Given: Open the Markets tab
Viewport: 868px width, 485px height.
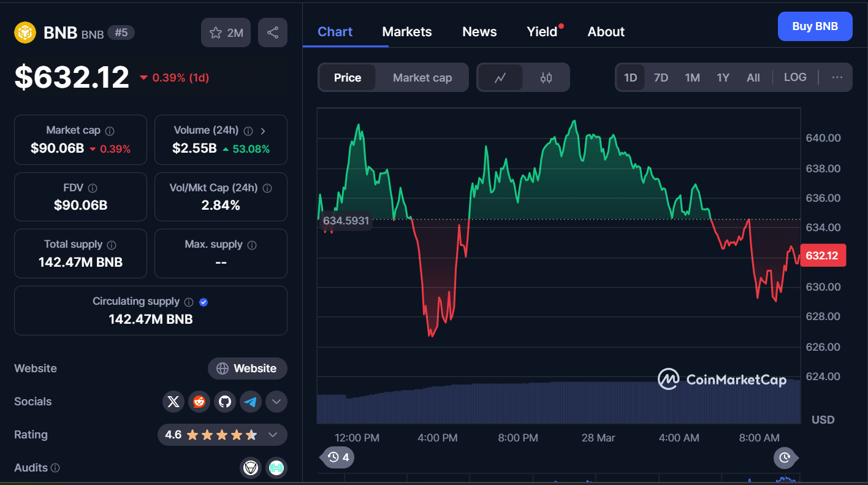Looking at the screenshot, I should click(407, 32).
